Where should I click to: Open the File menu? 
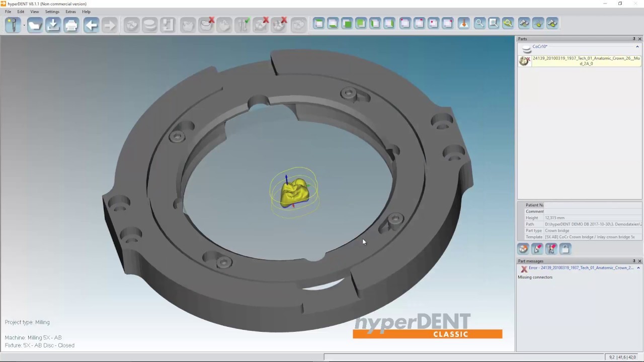[8, 12]
